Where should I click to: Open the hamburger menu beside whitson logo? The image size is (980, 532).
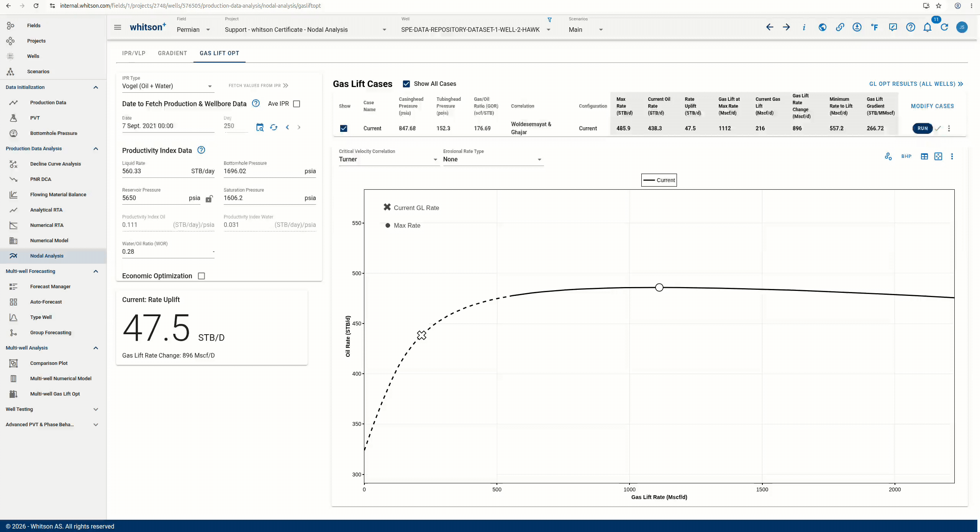(x=118, y=27)
